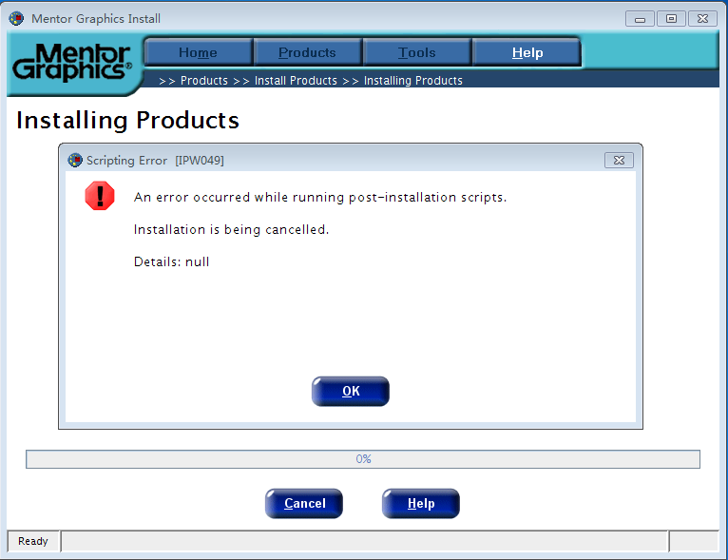Open the Help tab in navigation bar
The image size is (728, 560).
click(x=527, y=52)
